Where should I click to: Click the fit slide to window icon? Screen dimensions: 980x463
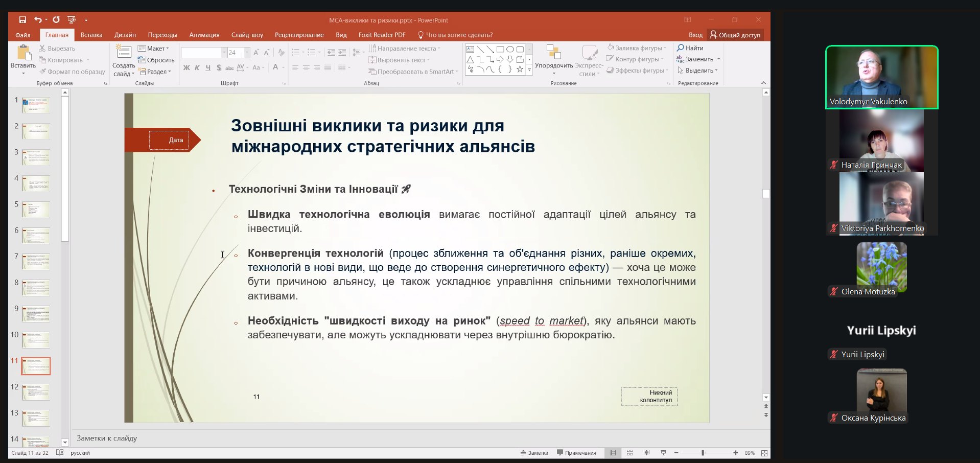pyautogui.click(x=764, y=453)
